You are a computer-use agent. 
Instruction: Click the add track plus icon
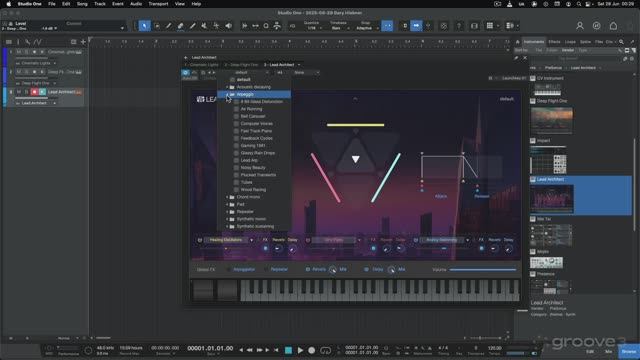(83, 42)
